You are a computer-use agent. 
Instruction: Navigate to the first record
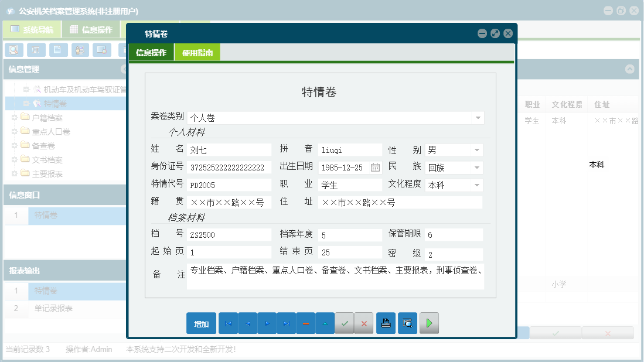228,323
